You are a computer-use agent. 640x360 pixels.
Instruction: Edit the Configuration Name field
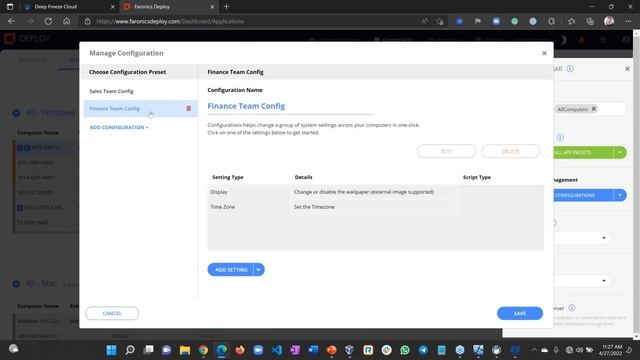pos(291,106)
